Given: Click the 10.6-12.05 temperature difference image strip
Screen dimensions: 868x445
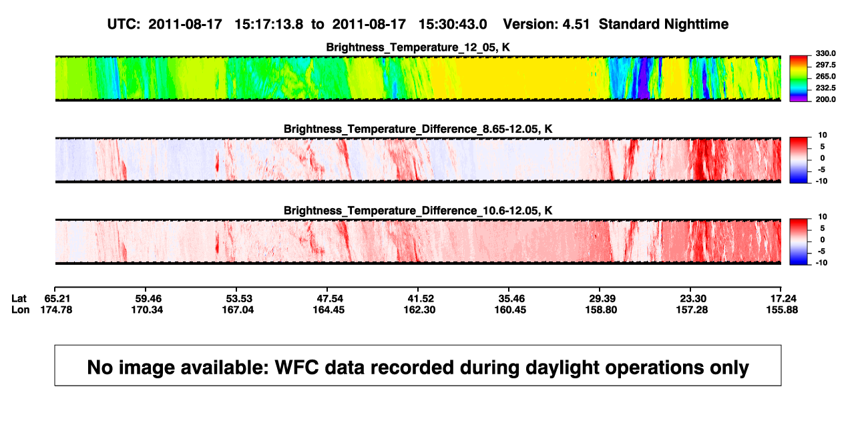Looking at the screenshot, I should pyautogui.click(x=418, y=242).
